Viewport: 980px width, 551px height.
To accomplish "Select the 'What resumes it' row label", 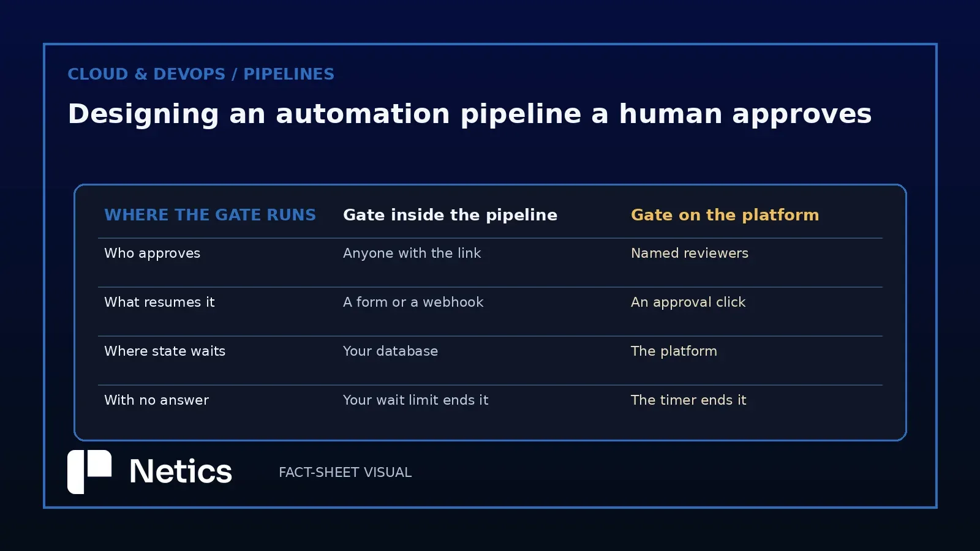I will tap(159, 302).
